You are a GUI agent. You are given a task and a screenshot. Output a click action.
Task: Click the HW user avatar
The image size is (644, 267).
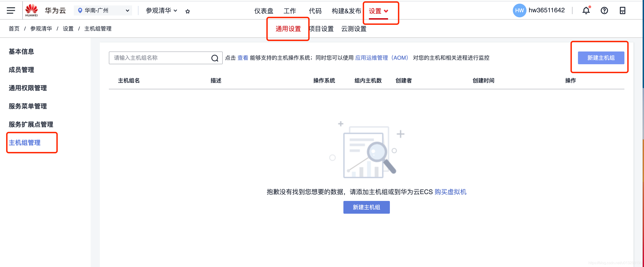click(x=519, y=10)
